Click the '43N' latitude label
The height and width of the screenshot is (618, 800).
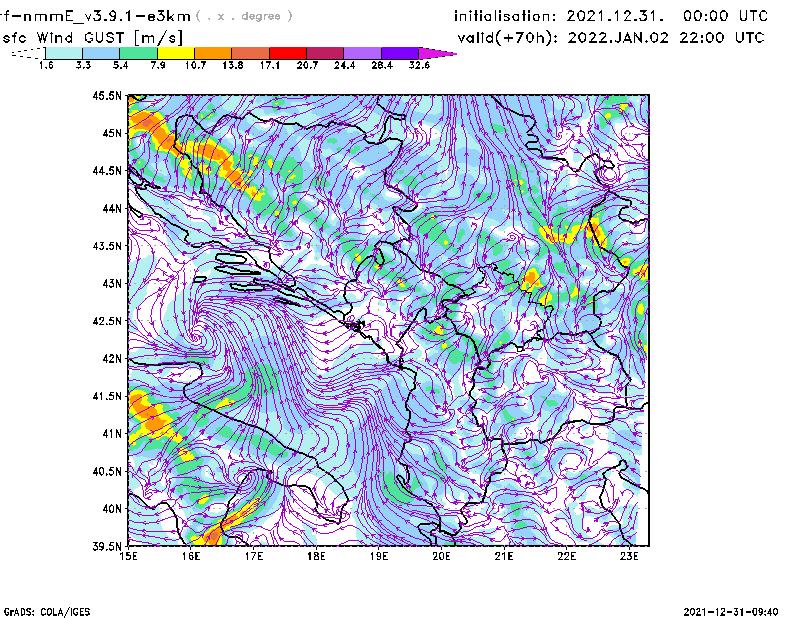click(x=112, y=283)
